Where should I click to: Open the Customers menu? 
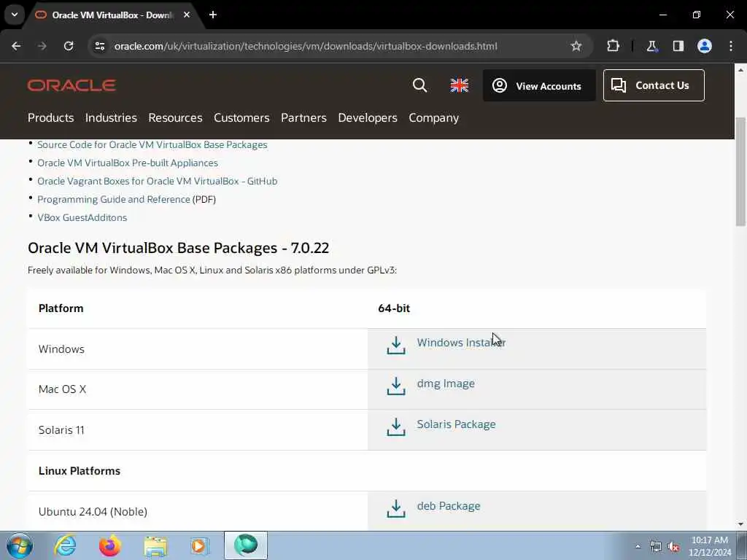point(241,117)
